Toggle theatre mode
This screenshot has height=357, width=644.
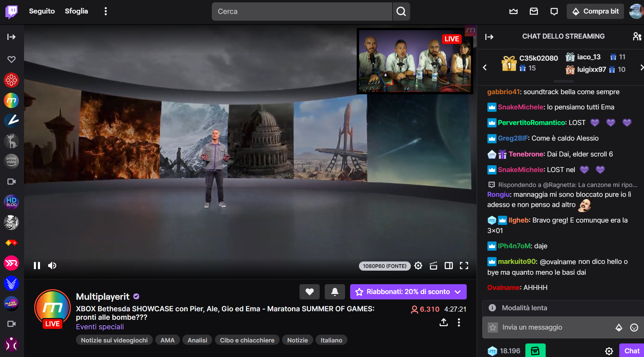coord(449,266)
